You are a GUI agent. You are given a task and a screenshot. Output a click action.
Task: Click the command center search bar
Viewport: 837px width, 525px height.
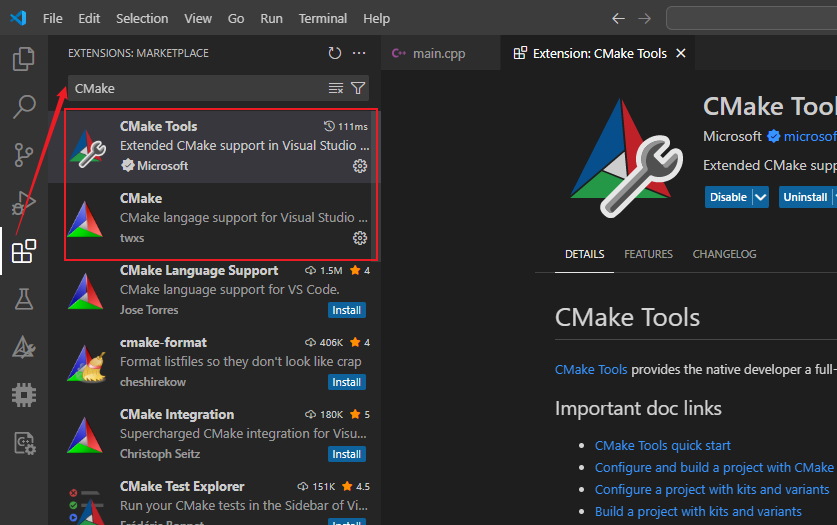point(752,19)
